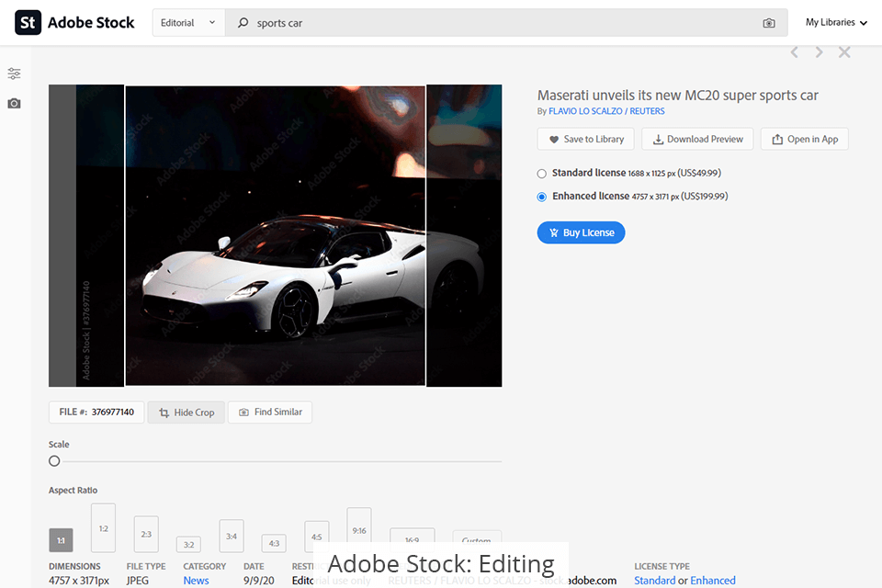Select the 1:2 aspect ratio
This screenshot has width=882, height=588.
point(104,527)
